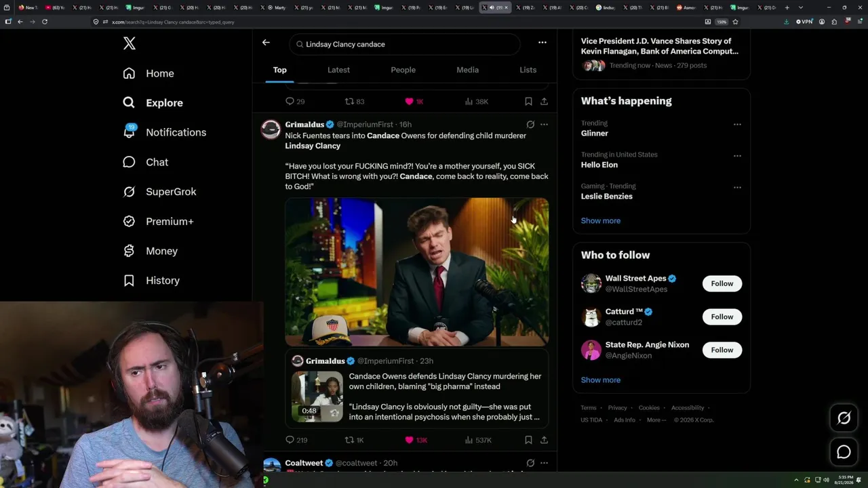868x488 pixels.
Task: Show more suggestions under Who to follow
Action: coord(601,380)
